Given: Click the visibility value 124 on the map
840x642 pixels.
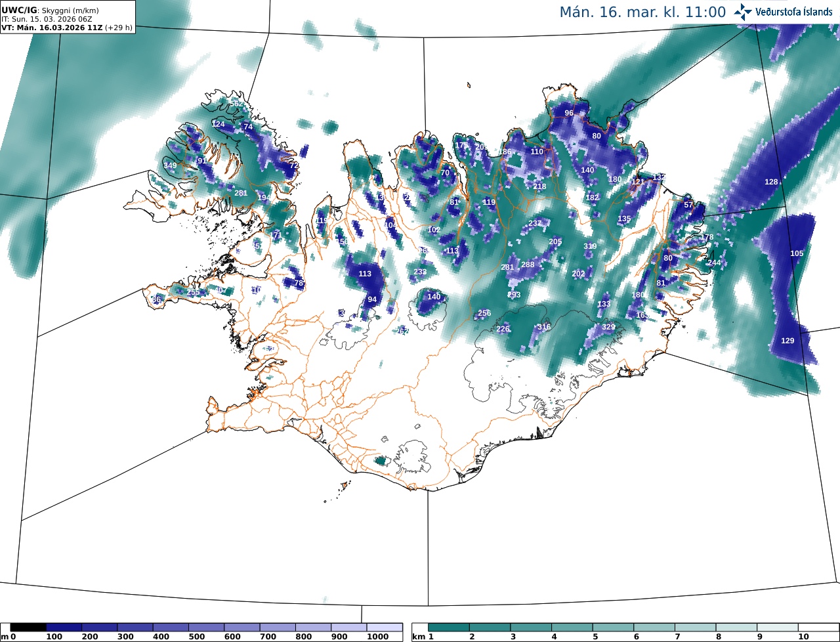Looking at the screenshot, I should (x=219, y=124).
